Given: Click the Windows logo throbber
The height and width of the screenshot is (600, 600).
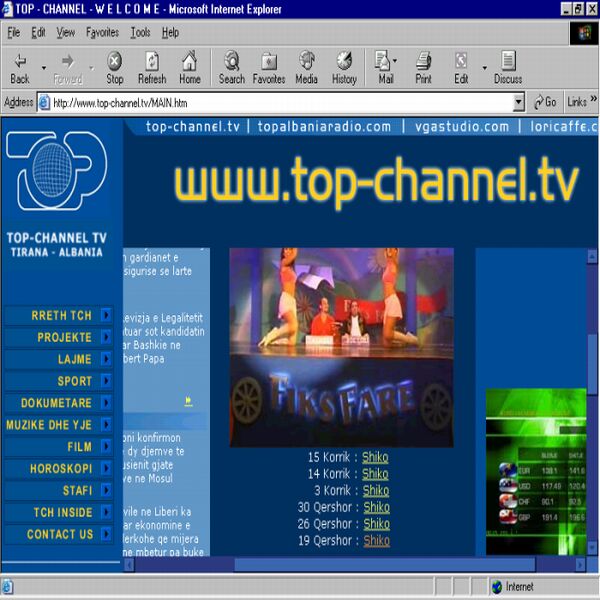Looking at the screenshot, I should (x=584, y=33).
